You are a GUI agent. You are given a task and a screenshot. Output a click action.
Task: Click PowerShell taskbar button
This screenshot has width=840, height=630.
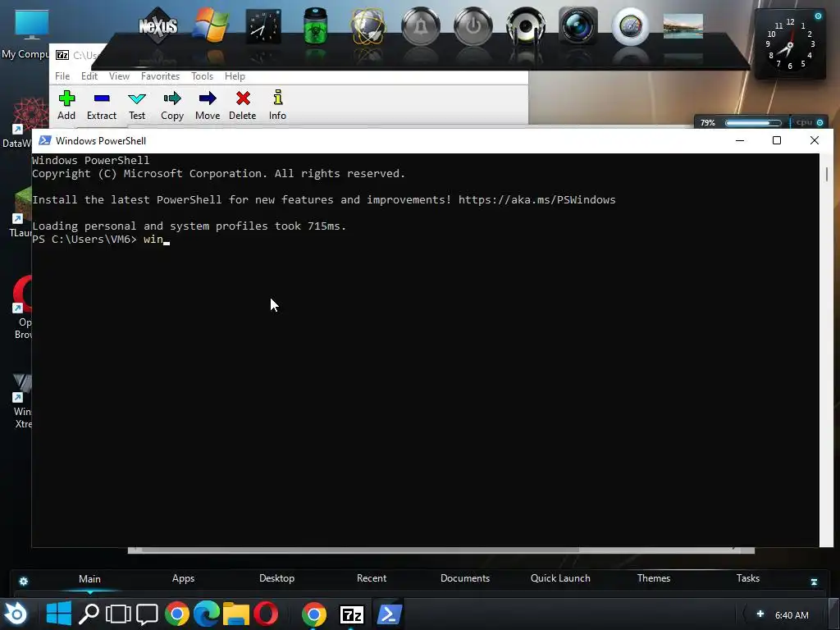[390, 614]
